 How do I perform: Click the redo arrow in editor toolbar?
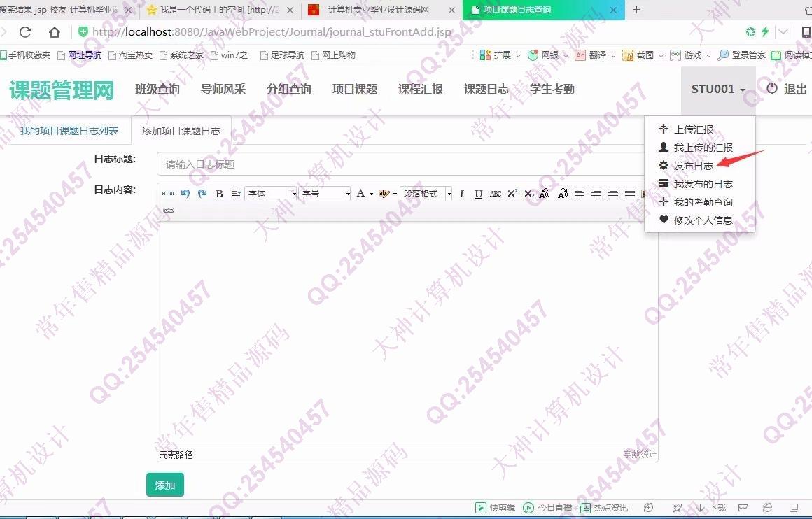202,194
